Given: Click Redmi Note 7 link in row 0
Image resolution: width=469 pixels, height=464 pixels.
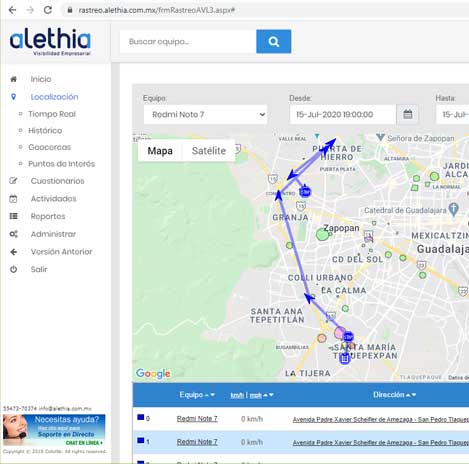Looking at the screenshot, I should point(197,419).
